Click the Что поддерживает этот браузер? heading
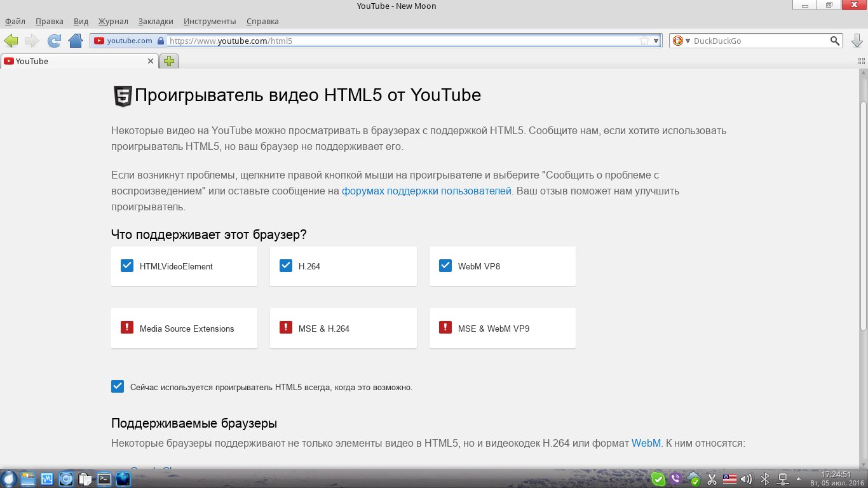868x488 pixels. coord(208,234)
